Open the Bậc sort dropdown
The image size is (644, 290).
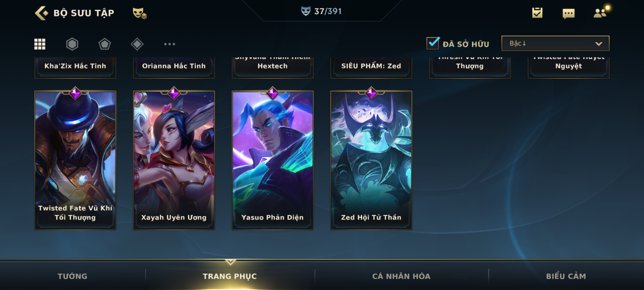555,43
